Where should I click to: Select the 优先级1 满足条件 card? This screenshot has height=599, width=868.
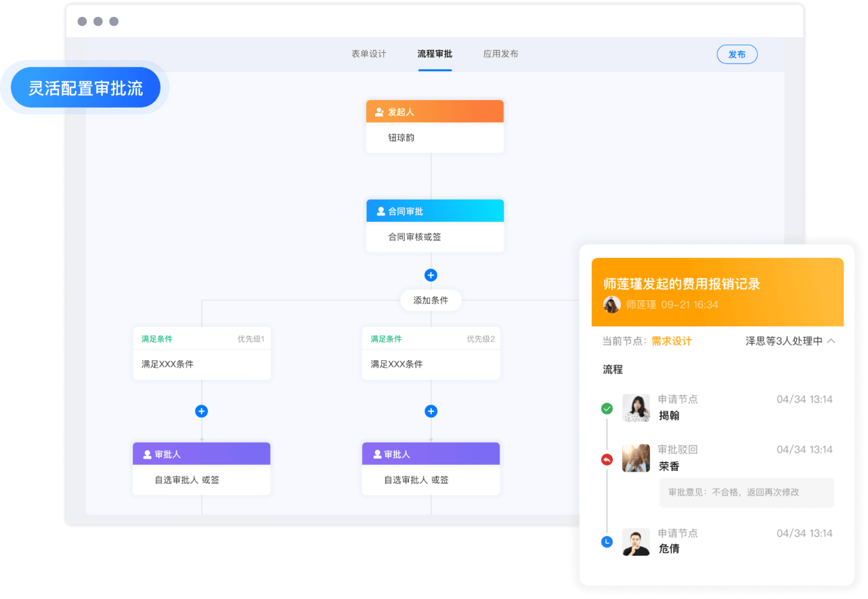pos(202,355)
